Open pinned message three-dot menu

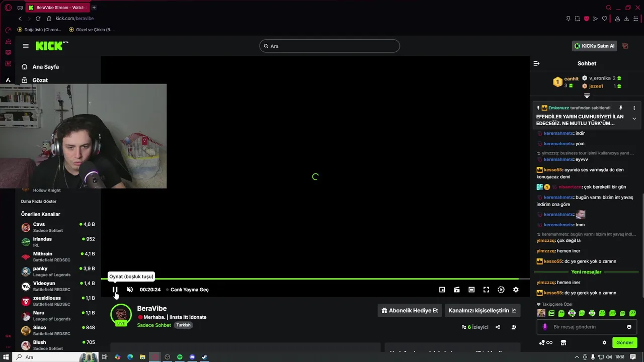coord(634,108)
